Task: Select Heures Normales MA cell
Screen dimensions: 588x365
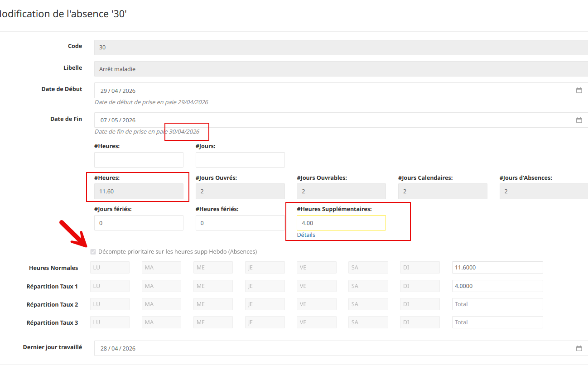Action: point(161,268)
